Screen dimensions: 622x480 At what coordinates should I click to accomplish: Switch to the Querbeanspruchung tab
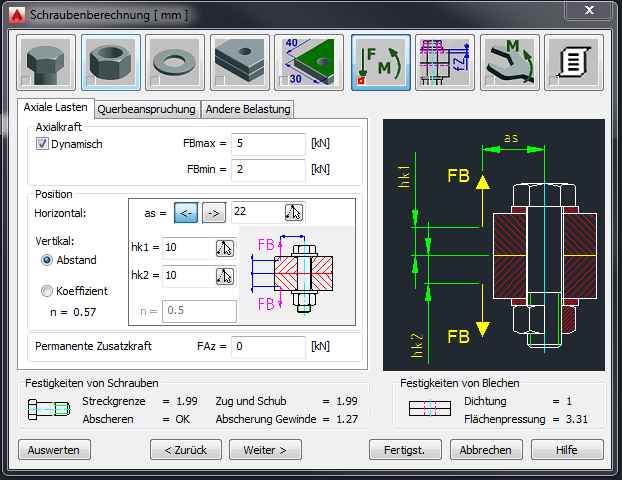146,109
